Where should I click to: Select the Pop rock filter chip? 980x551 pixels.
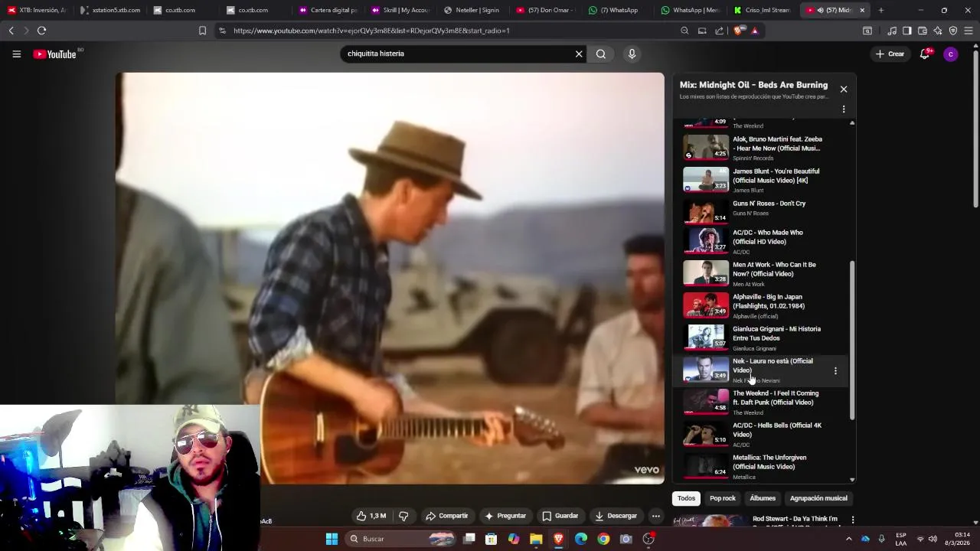[723, 498]
